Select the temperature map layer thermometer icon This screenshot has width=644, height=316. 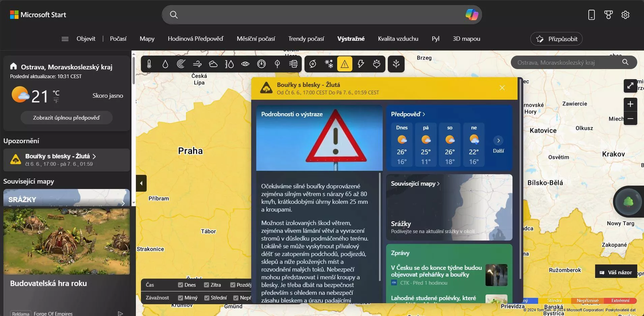coord(149,64)
